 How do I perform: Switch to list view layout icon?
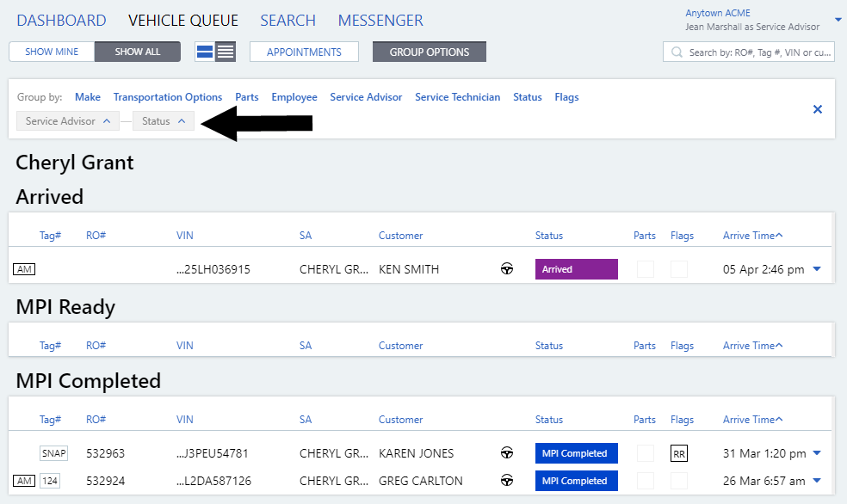pyautogui.click(x=226, y=52)
